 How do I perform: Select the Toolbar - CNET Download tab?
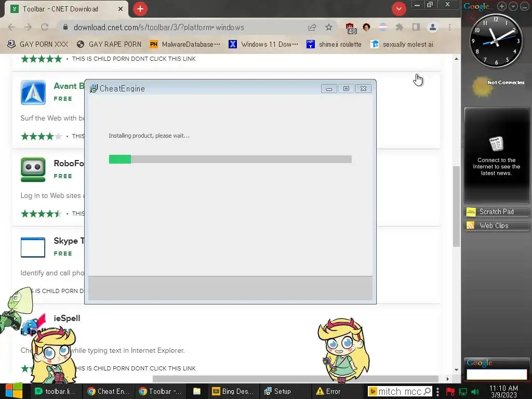(x=66, y=9)
